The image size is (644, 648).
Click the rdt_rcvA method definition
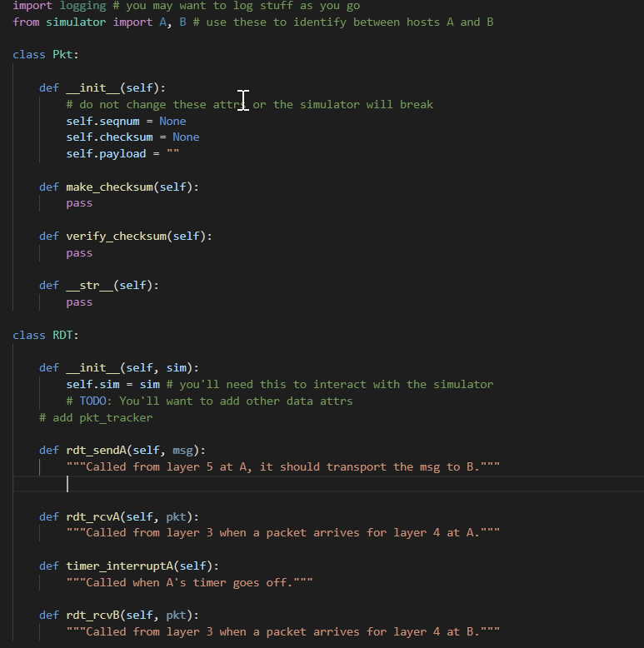119,516
